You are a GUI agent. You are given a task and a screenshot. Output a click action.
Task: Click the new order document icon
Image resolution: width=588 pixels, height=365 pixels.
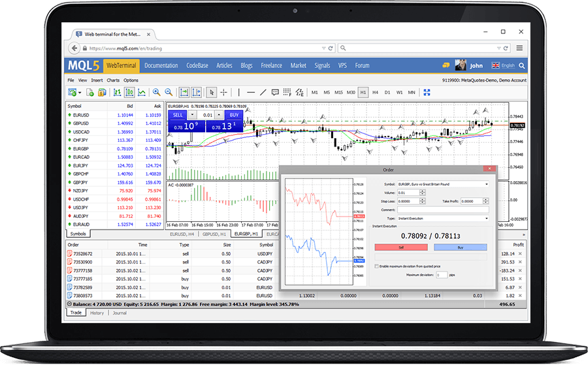(90, 92)
